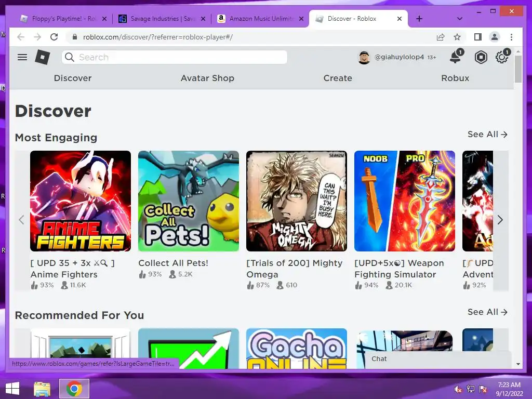Expand the tab search dropdown

(459, 19)
